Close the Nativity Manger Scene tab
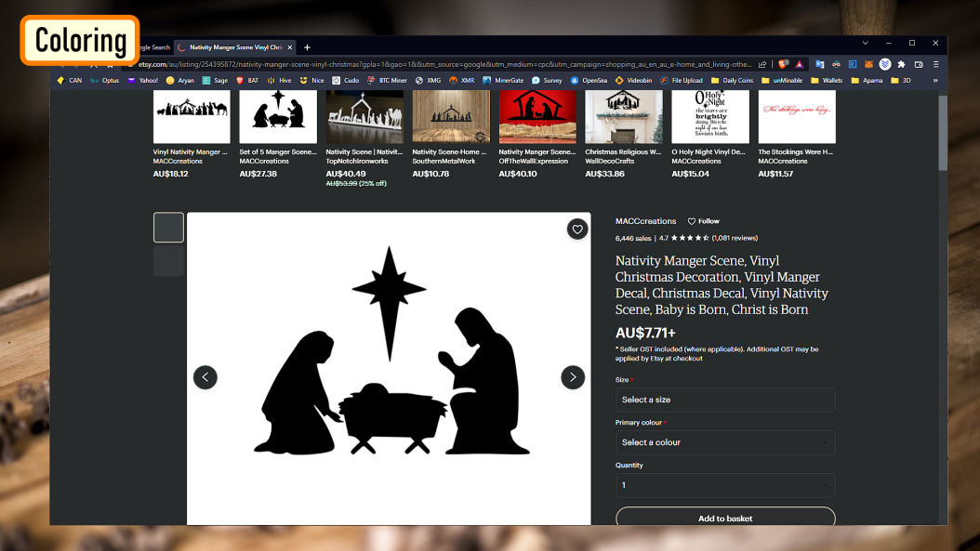Image resolution: width=980 pixels, height=551 pixels. [x=290, y=47]
